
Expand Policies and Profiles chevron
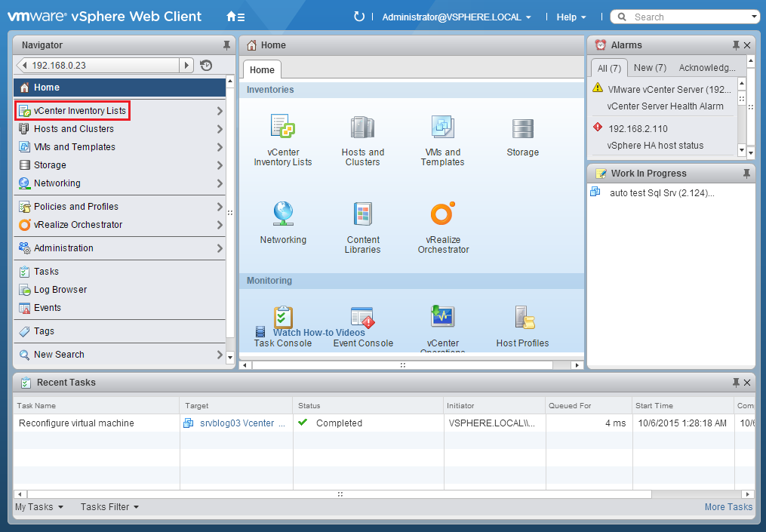(220, 207)
